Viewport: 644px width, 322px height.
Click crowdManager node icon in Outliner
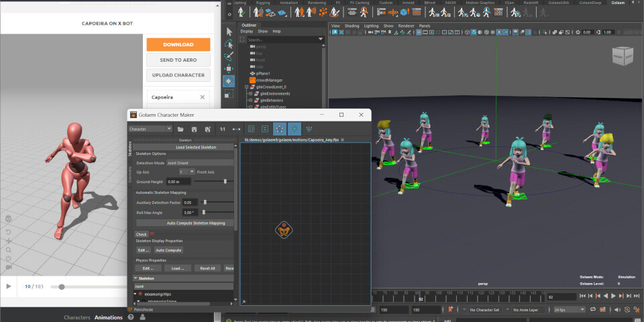(x=253, y=80)
